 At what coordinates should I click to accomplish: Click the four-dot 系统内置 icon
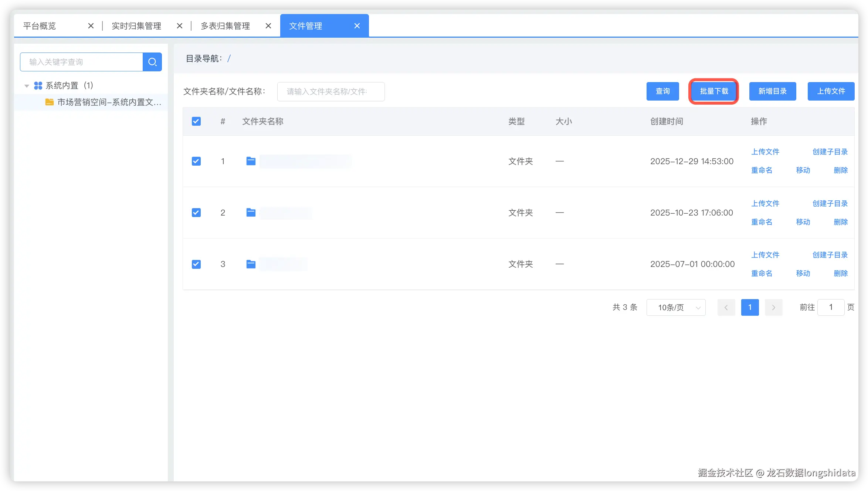[38, 86]
